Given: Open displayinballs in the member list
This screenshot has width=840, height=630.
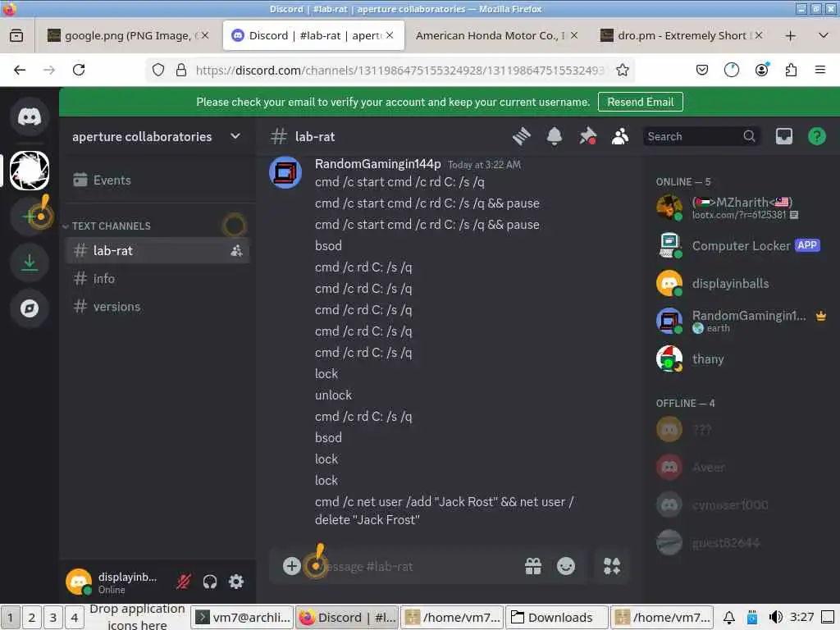Looking at the screenshot, I should click(x=742, y=283).
